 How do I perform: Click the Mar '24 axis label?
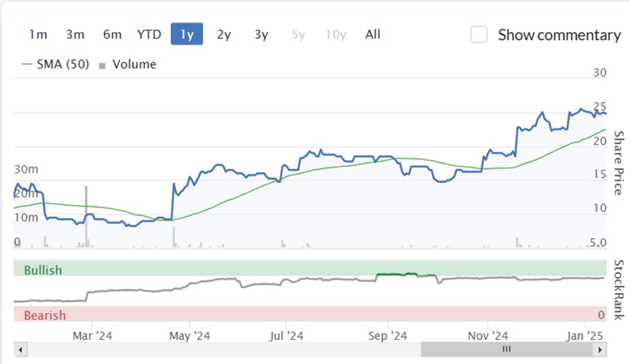(x=92, y=336)
